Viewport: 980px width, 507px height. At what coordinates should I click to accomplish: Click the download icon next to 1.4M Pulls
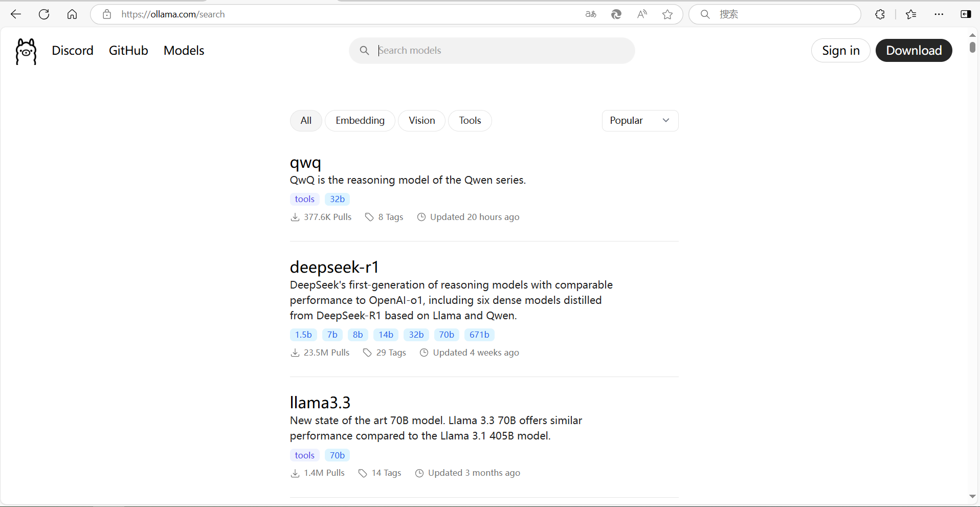pyautogui.click(x=295, y=473)
